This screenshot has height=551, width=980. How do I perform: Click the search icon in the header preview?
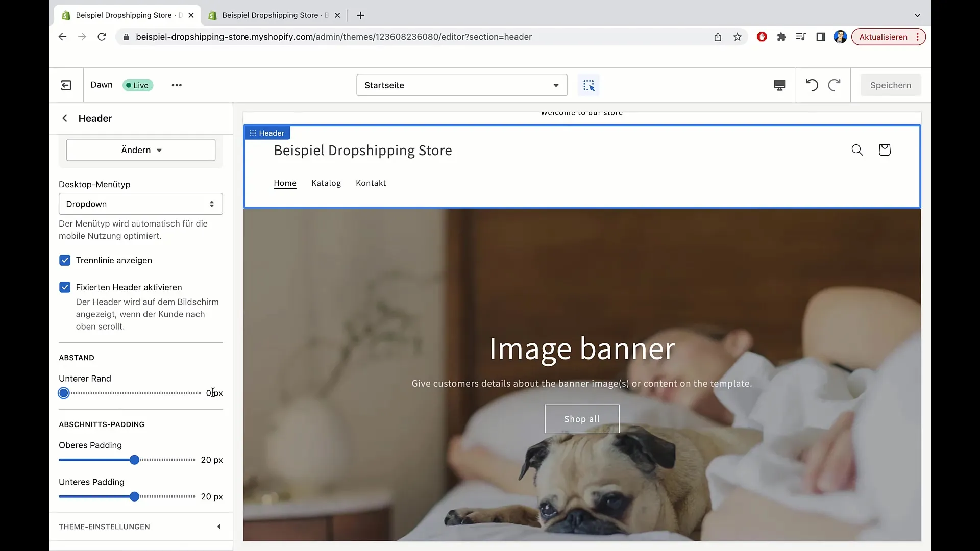(x=857, y=149)
